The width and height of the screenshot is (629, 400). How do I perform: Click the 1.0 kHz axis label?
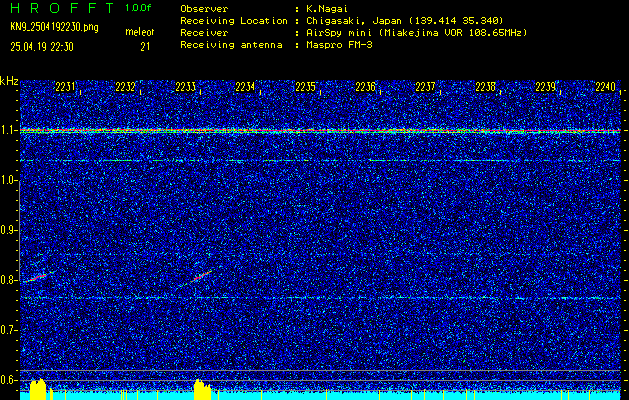pyautogui.click(x=8, y=181)
